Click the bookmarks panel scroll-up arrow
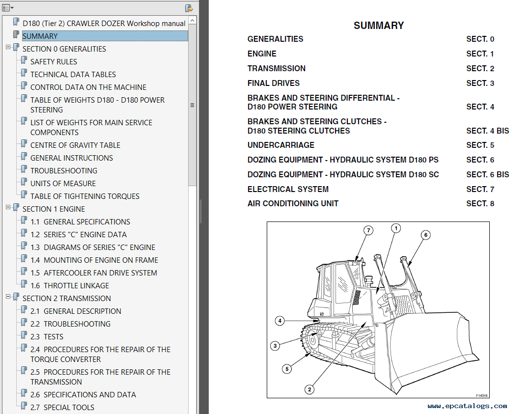Screen dimensions: 532x414 tap(193, 20)
